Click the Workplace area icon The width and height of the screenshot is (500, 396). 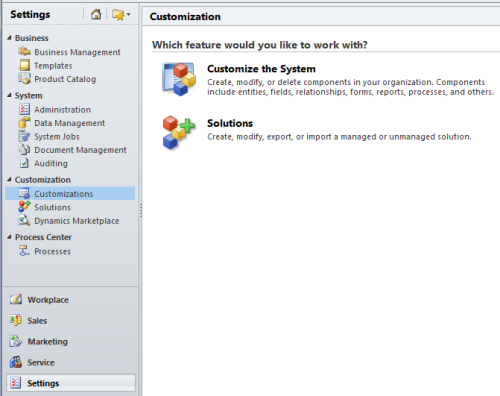pos(16,300)
